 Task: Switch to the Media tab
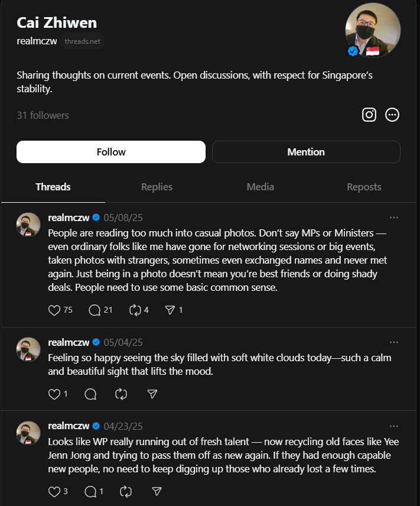coord(261,187)
